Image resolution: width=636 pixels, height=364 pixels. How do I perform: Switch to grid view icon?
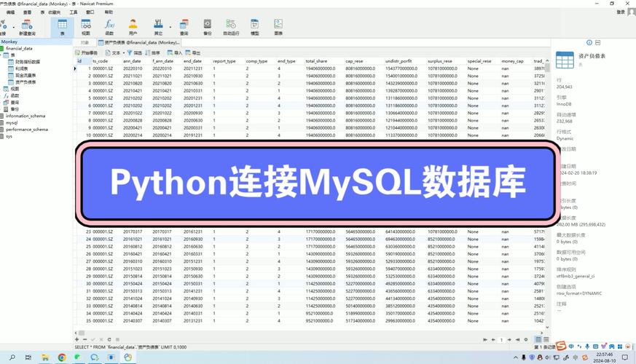click(538, 339)
